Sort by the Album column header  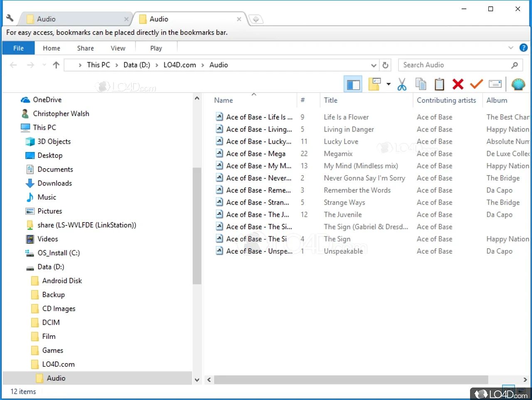click(x=497, y=100)
